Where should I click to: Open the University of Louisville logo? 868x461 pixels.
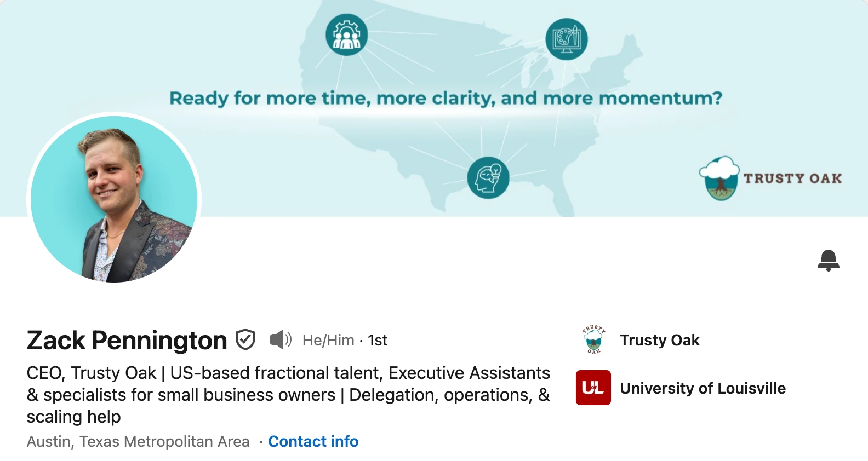[593, 388]
